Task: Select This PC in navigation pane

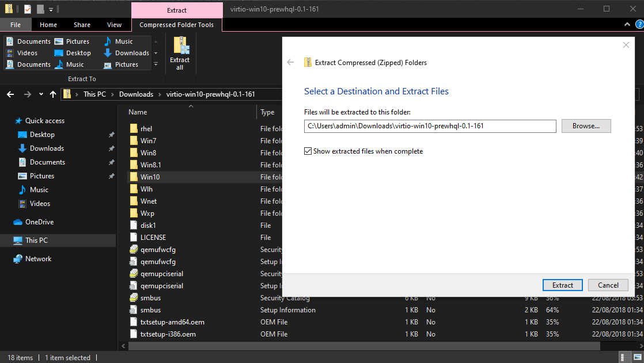Action: 58,240
